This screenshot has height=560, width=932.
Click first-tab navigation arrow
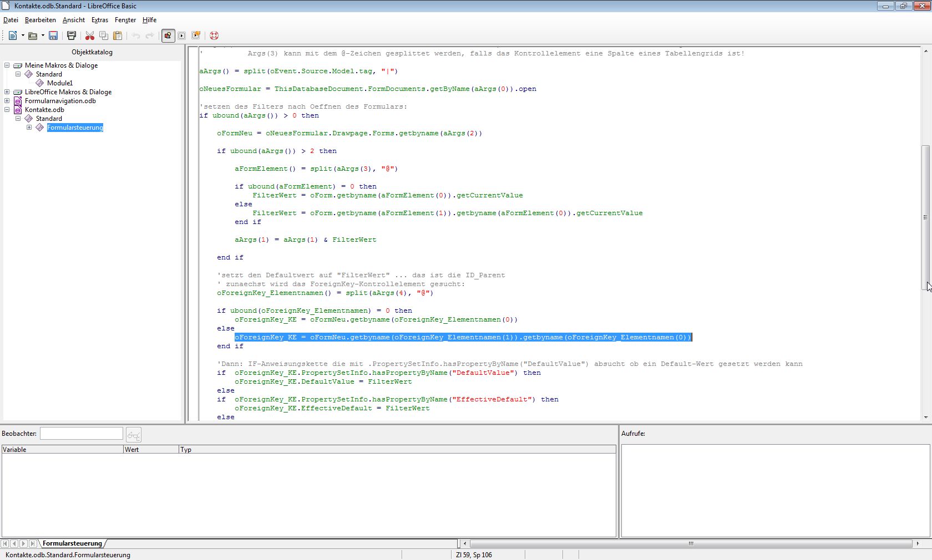point(5,544)
